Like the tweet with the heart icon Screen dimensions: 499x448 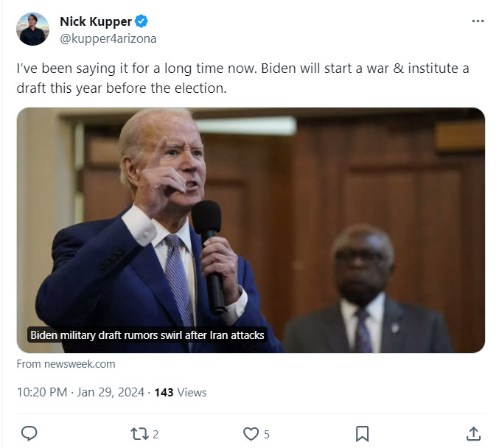point(251,433)
